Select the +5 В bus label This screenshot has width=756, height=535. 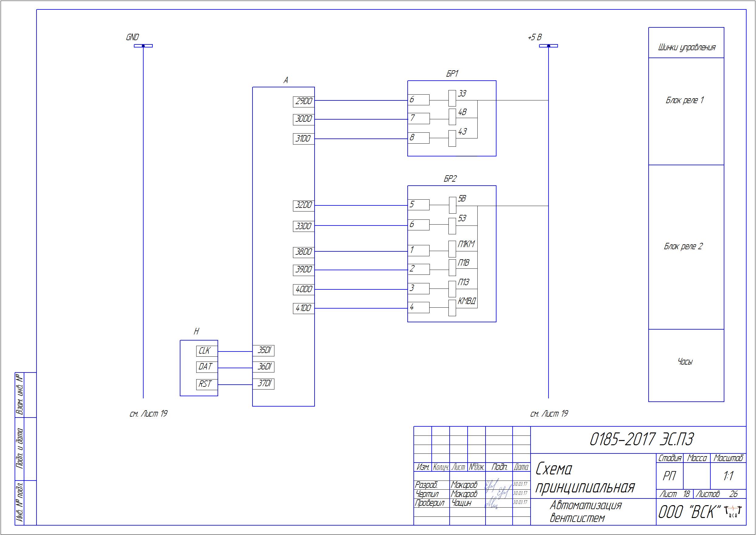pyautogui.click(x=535, y=37)
